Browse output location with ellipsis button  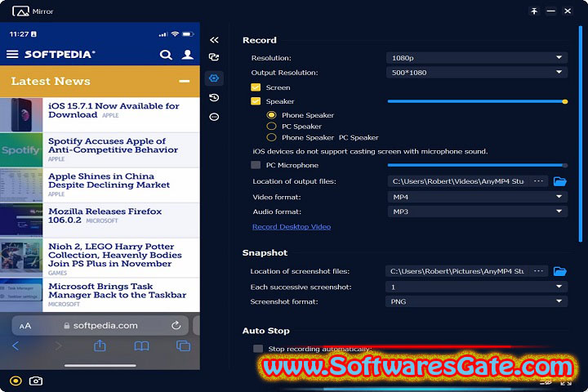538,181
